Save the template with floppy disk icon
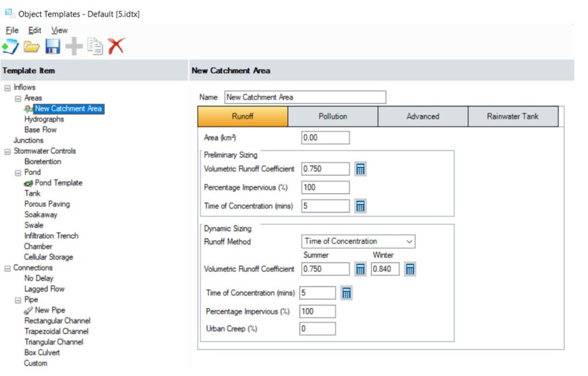Viewport: 588px width, 376px height. [53, 46]
